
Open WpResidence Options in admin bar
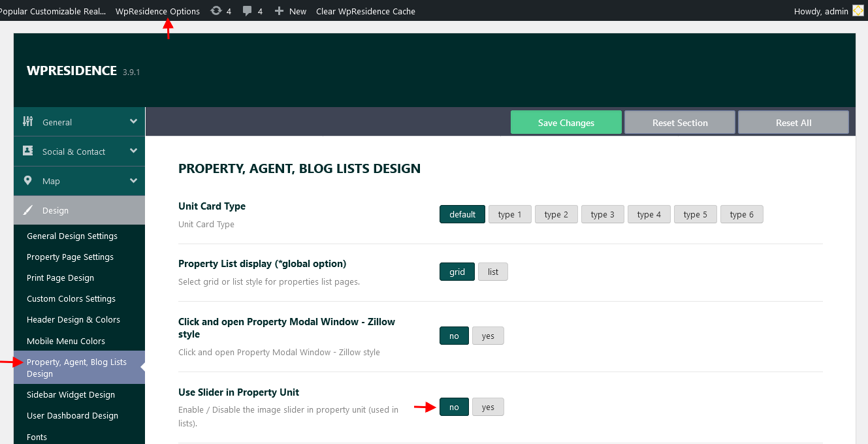[x=157, y=11]
